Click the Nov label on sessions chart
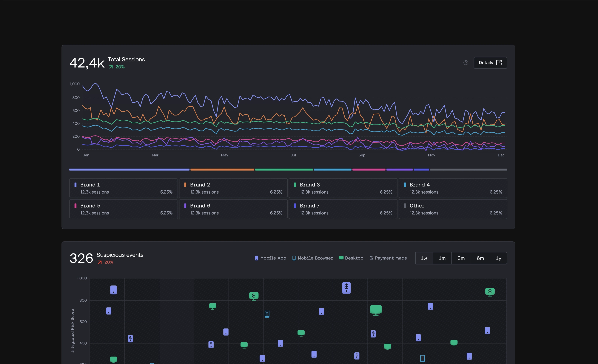Screen dimensions: 598x364 tap(431, 155)
